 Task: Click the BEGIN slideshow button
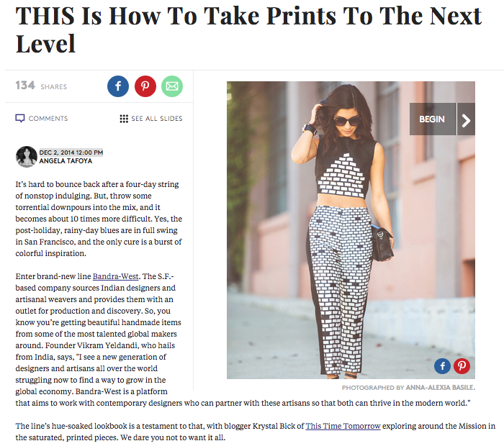coord(433,119)
